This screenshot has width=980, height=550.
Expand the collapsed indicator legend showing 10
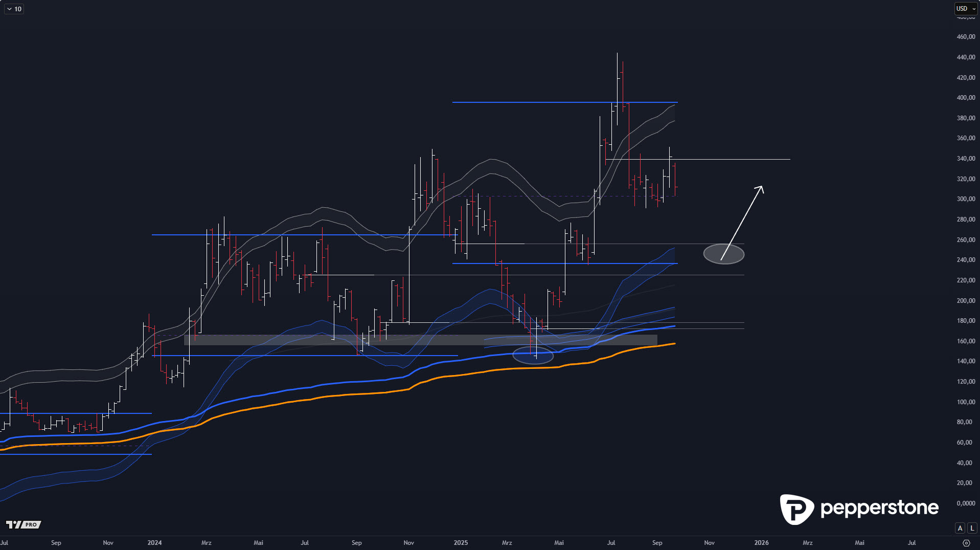click(14, 9)
